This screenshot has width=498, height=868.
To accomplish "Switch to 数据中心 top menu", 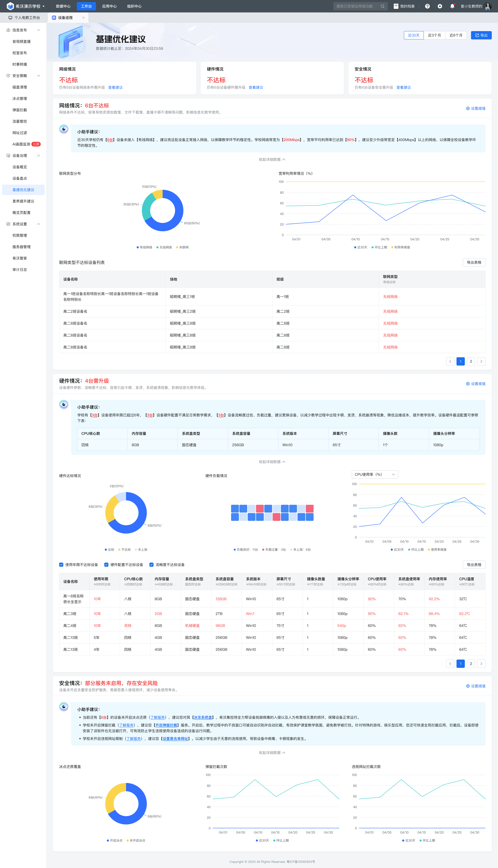I will [x=63, y=6].
